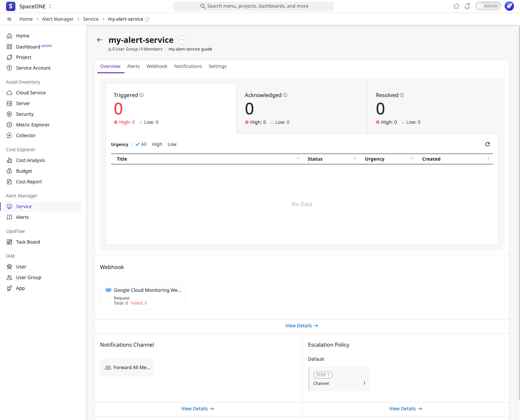The height and width of the screenshot is (420, 520).
Task: Switch to the Alerts tab
Action: tap(134, 66)
